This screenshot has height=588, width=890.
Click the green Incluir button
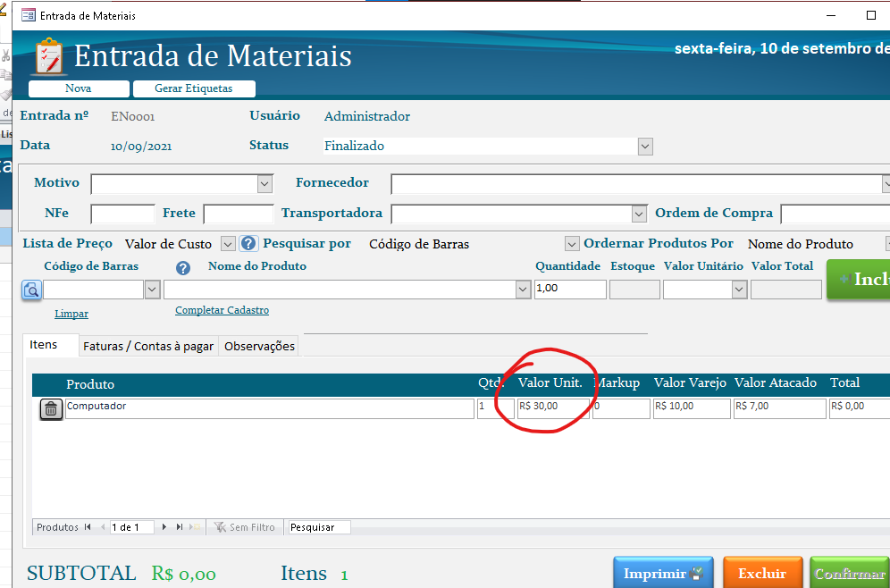858,279
